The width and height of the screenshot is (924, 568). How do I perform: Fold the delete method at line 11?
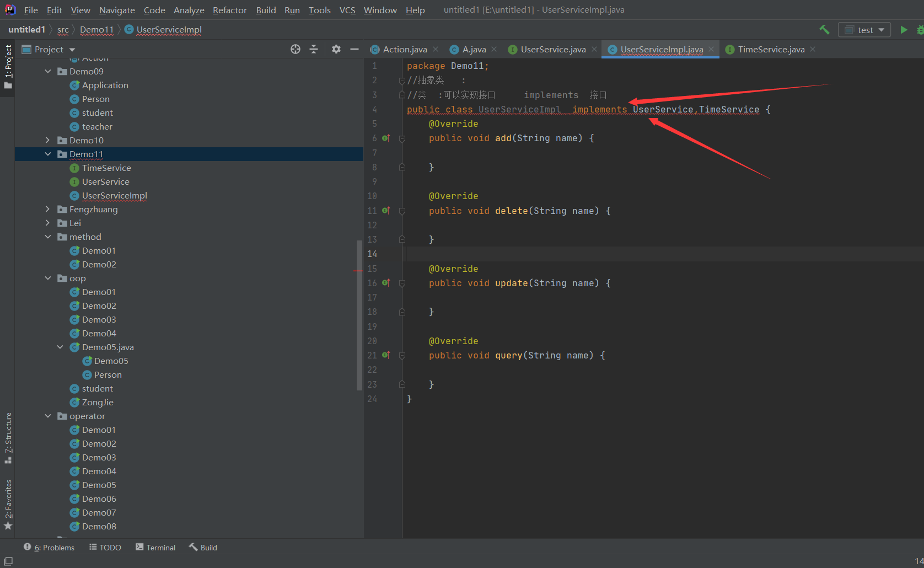coord(402,211)
